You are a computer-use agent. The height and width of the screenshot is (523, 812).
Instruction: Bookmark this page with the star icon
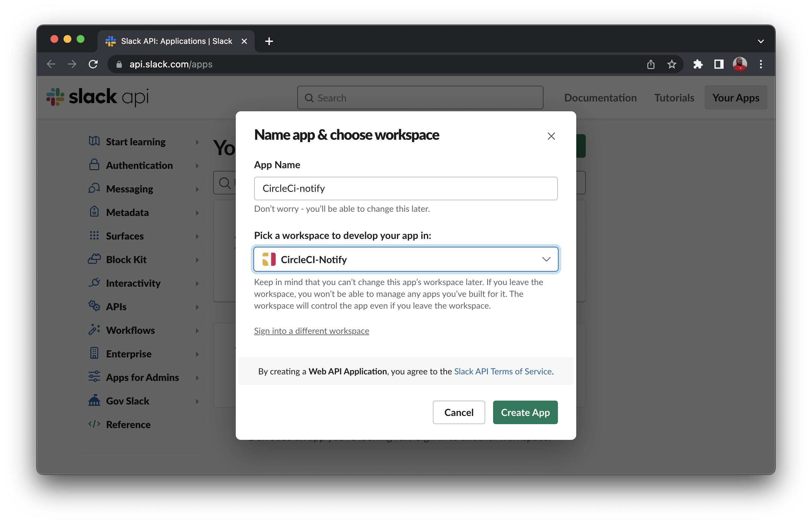click(672, 64)
